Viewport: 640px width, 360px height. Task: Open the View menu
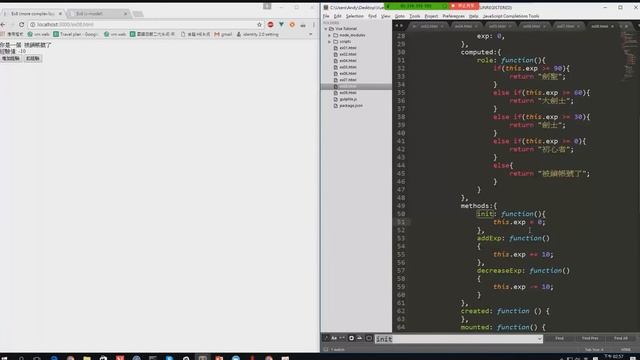tap(385, 16)
